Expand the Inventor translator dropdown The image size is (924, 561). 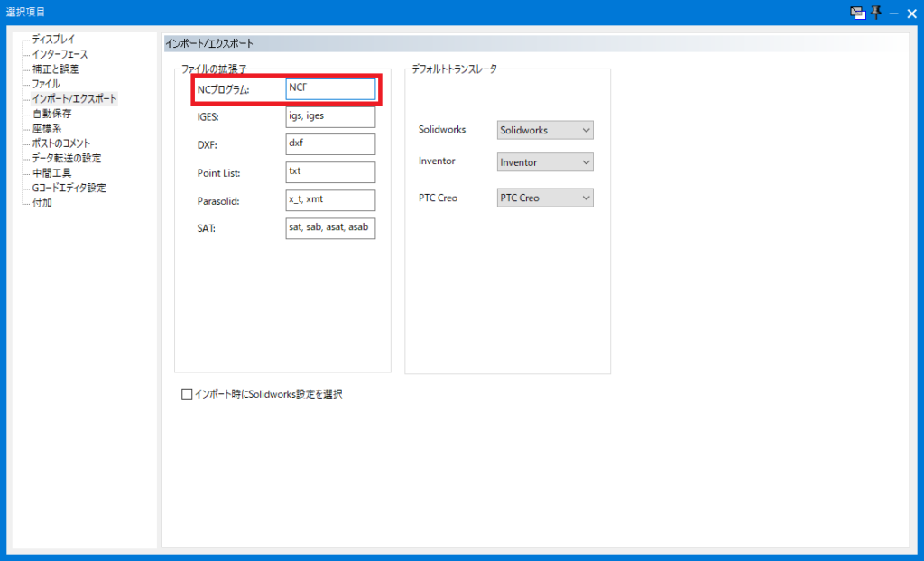(x=545, y=162)
